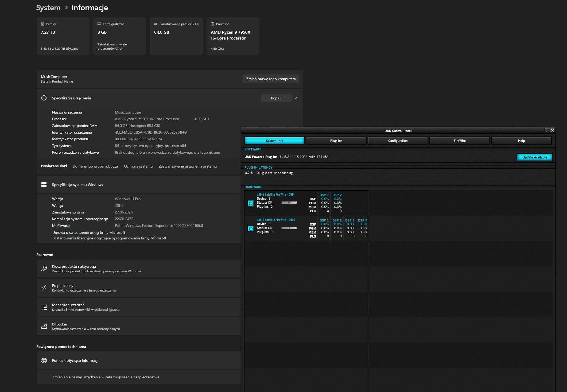Click the globe icon for Pomoc dotycząca Informacji

(x=44, y=360)
